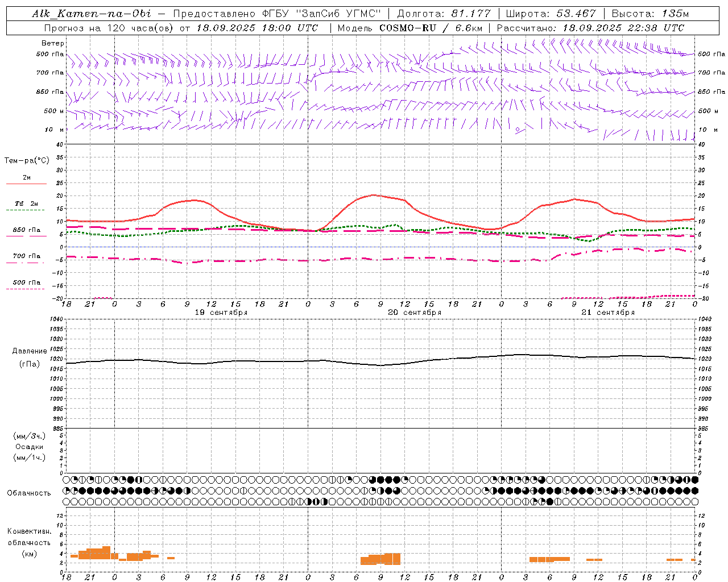Select the Модель COSMO-RU / 6.6км label
The height and width of the screenshot is (582, 728).
coord(410,28)
